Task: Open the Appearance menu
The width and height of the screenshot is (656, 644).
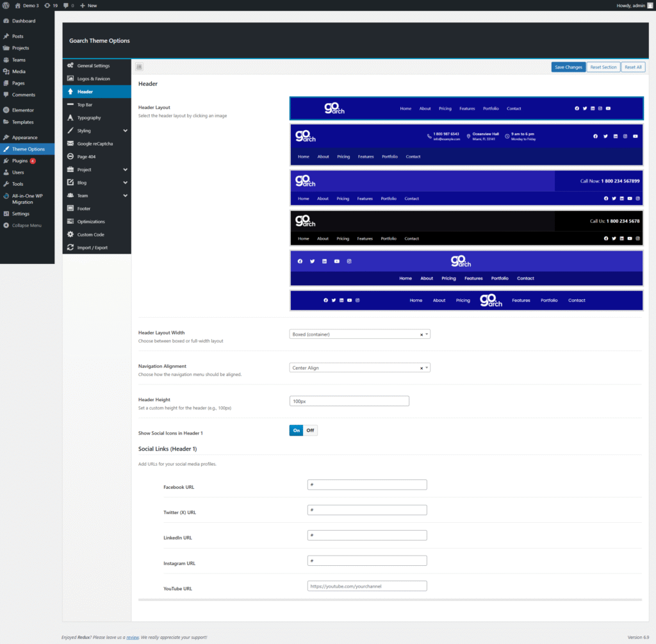Action: pyautogui.click(x=27, y=137)
